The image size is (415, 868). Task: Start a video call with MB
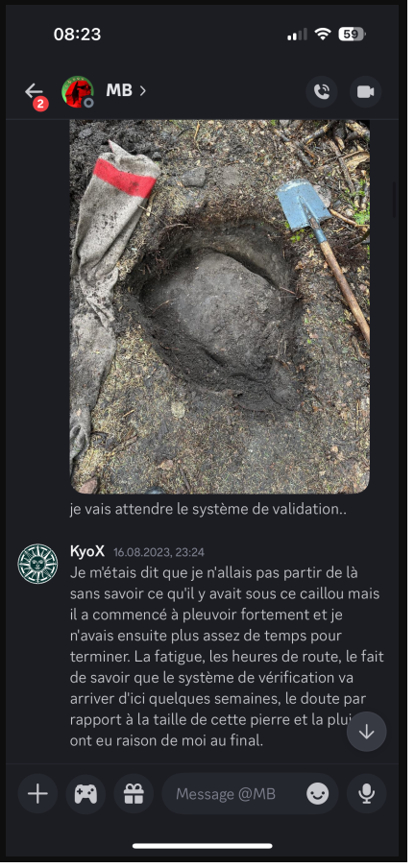coord(366,91)
